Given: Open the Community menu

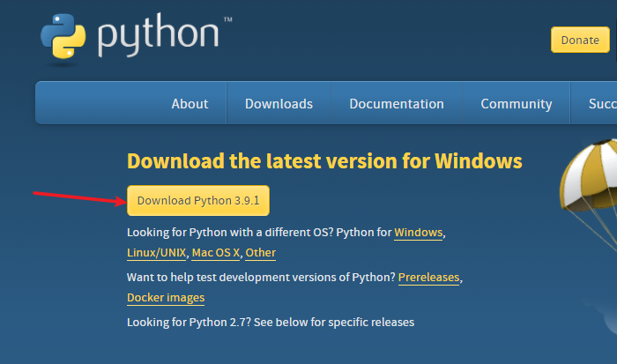Looking at the screenshot, I should pos(517,104).
